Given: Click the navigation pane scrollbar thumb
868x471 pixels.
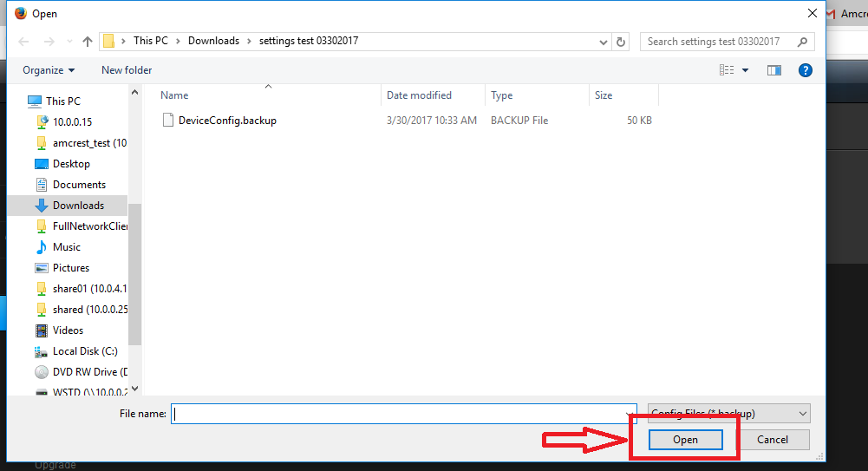Looking at the screenshot, I should click(x=134, y=274).
